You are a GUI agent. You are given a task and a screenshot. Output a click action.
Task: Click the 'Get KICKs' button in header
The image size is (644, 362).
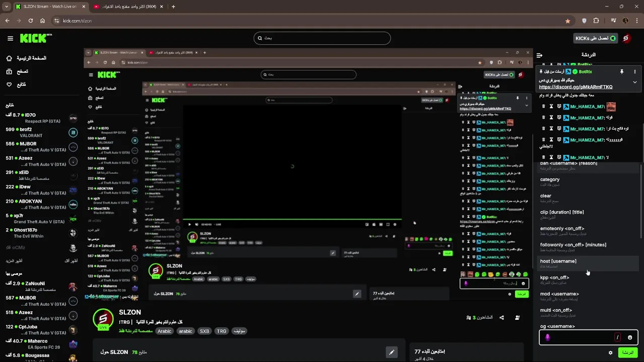pyautogui.click(x=596, y=38)
